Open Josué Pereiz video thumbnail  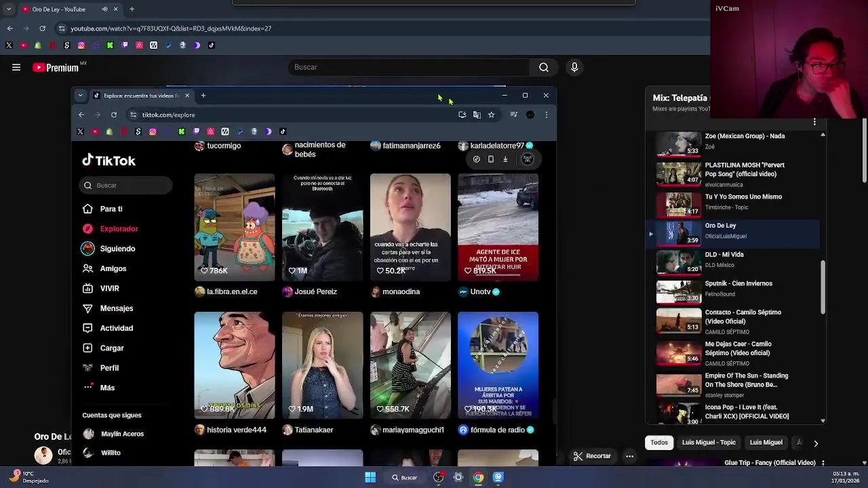[x=322, y=227]
